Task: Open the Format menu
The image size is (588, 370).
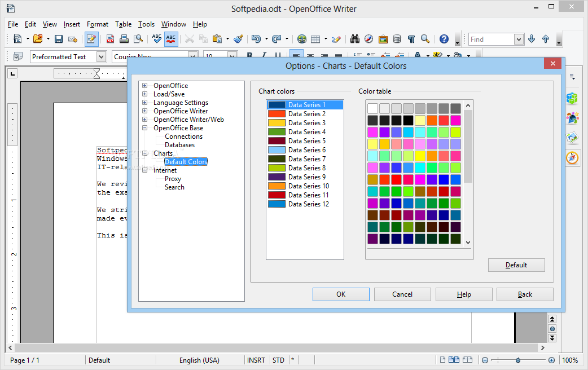Action: pyautogui.click(x=98, y=24)
